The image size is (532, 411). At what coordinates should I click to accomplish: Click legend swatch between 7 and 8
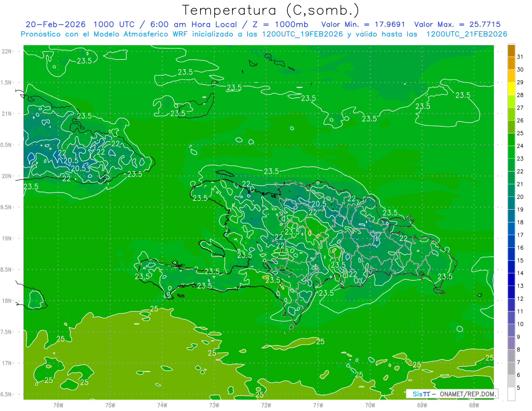click(x=511, y=356)
